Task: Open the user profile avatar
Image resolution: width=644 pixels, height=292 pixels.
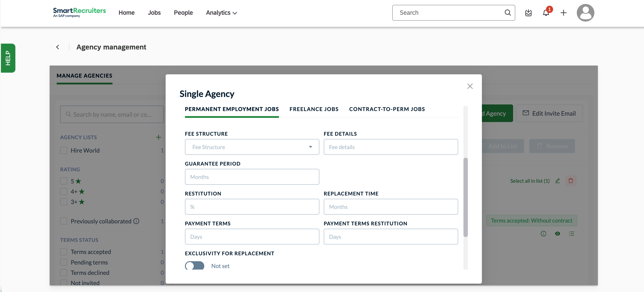Action: coord(585,13)
